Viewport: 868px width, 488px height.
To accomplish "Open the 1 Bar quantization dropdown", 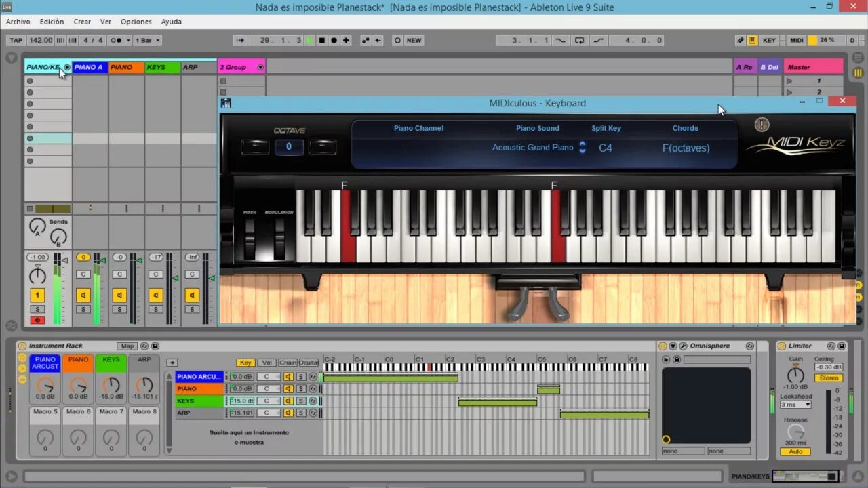I will click(x=148, y=40).
